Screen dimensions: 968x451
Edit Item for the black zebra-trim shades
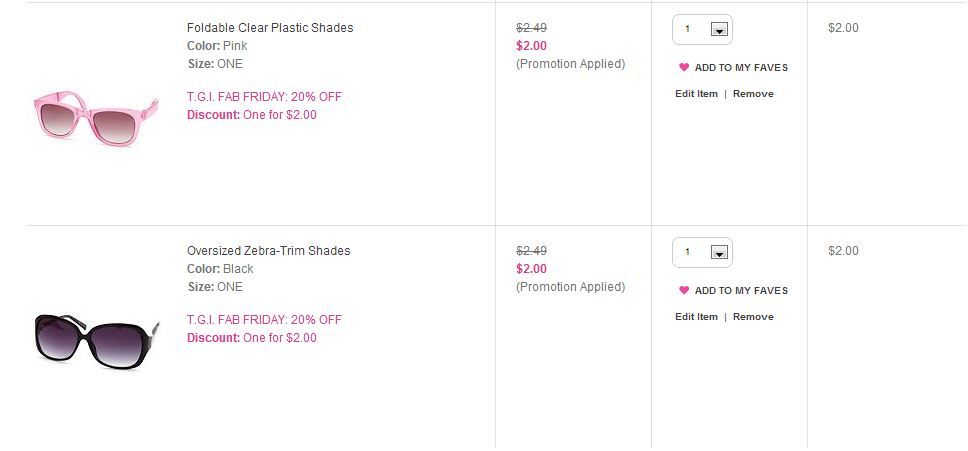coord(696,317)
